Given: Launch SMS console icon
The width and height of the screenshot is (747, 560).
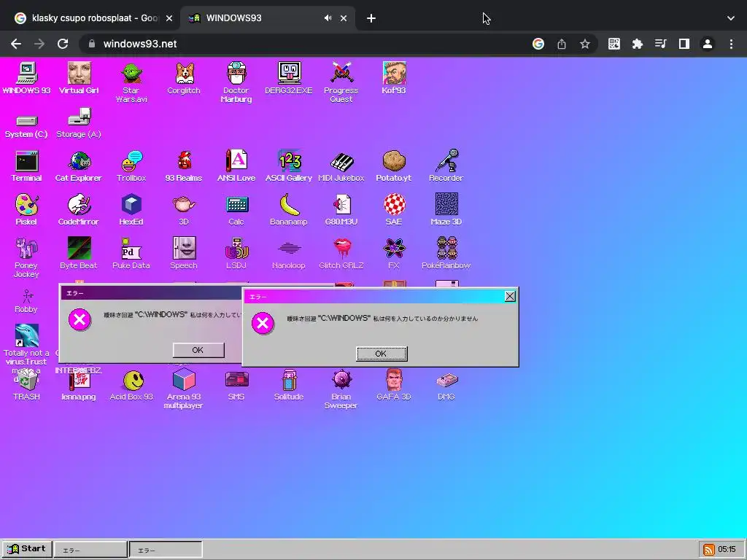Looking at the screenshot, I should pyautogui.click(x=236, y=386).
